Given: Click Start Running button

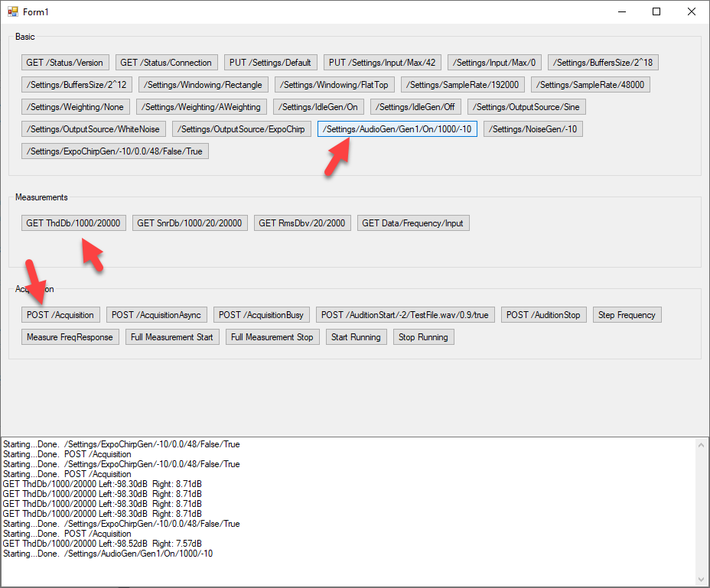Looking at the screenshot, I should [x=357, y=336].
